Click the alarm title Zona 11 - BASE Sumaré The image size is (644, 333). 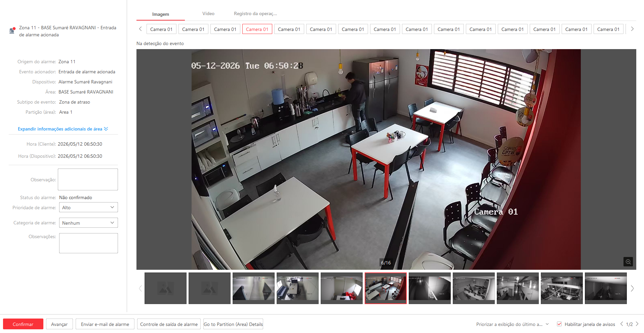pyautogui.click(x=68, y=31)
